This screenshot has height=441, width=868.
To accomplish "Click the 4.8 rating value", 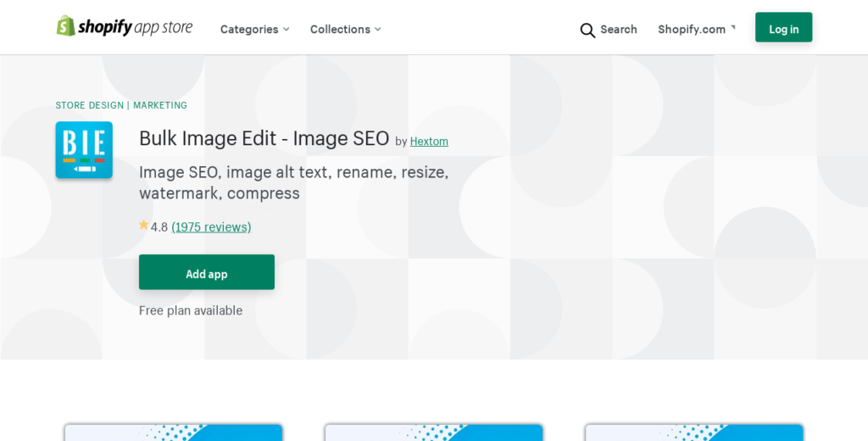I will coord(159,227).
